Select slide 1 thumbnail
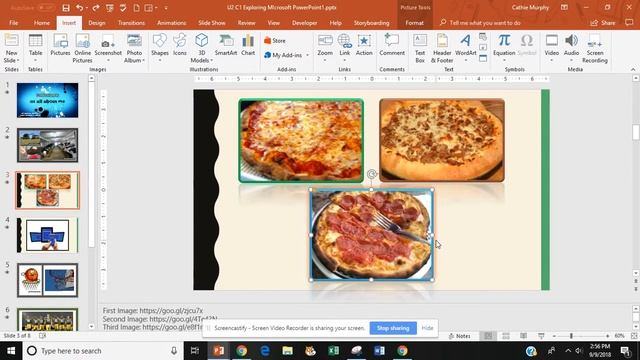Viewport: 640px width, 360px height. tap(48, 100)
